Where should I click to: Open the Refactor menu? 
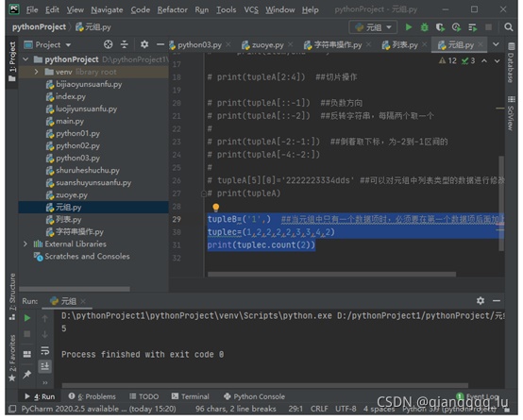point(172,9)
